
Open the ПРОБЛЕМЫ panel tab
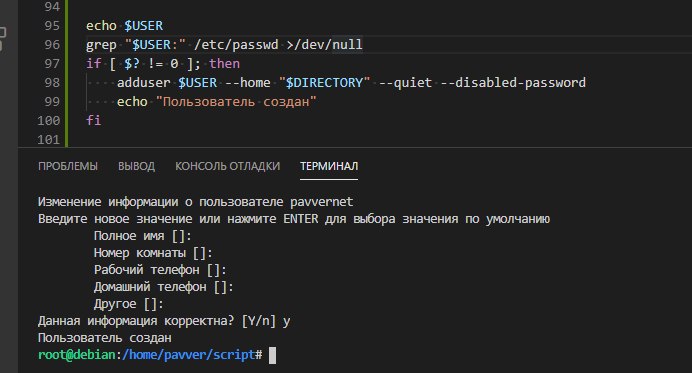(x=68, y=166)
